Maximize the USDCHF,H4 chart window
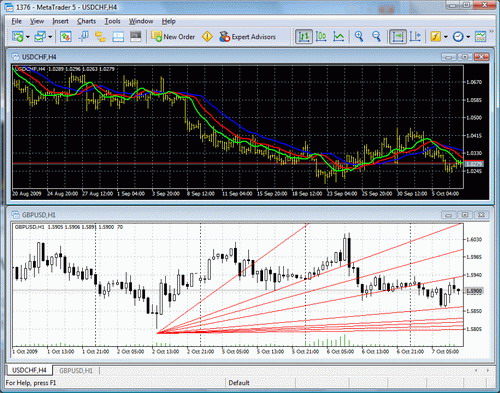 click(465, 57)
